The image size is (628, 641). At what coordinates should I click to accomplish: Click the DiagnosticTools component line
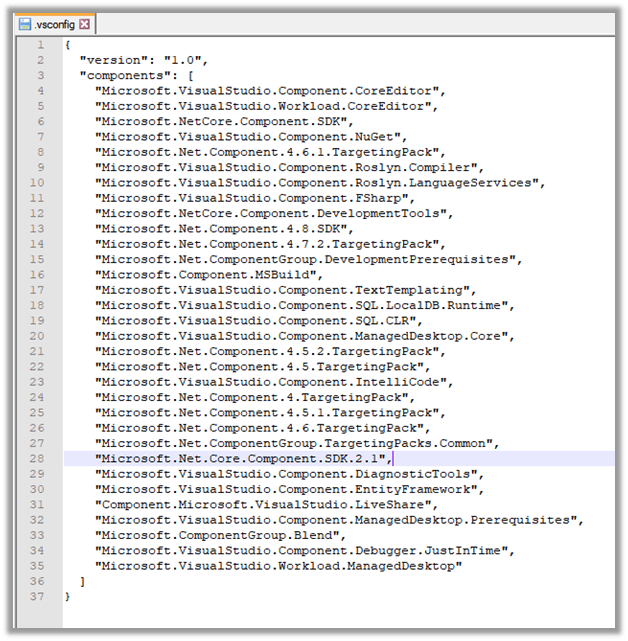289,474
